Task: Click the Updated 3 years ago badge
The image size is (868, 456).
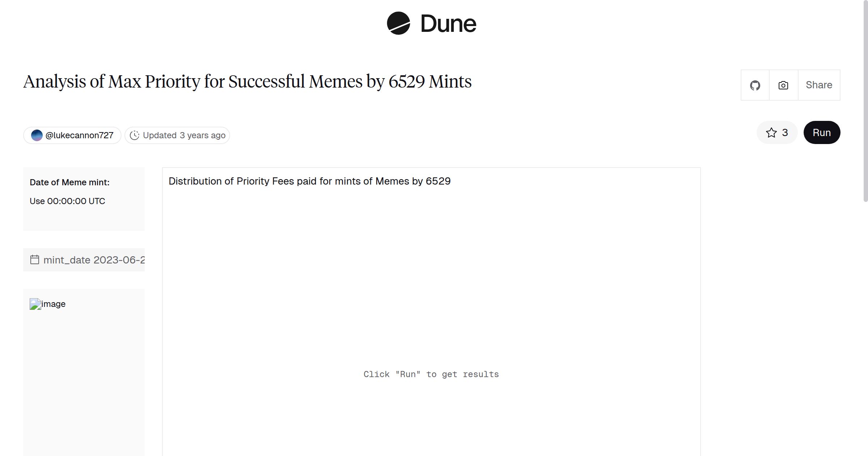Action: (x=177, y=135)
